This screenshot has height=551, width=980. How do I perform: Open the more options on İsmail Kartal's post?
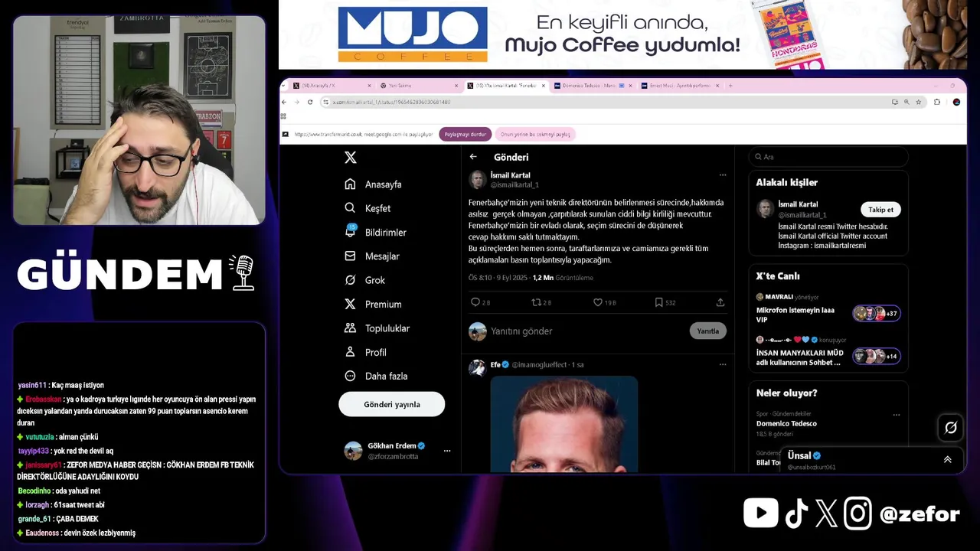click(x=722, y=175)
